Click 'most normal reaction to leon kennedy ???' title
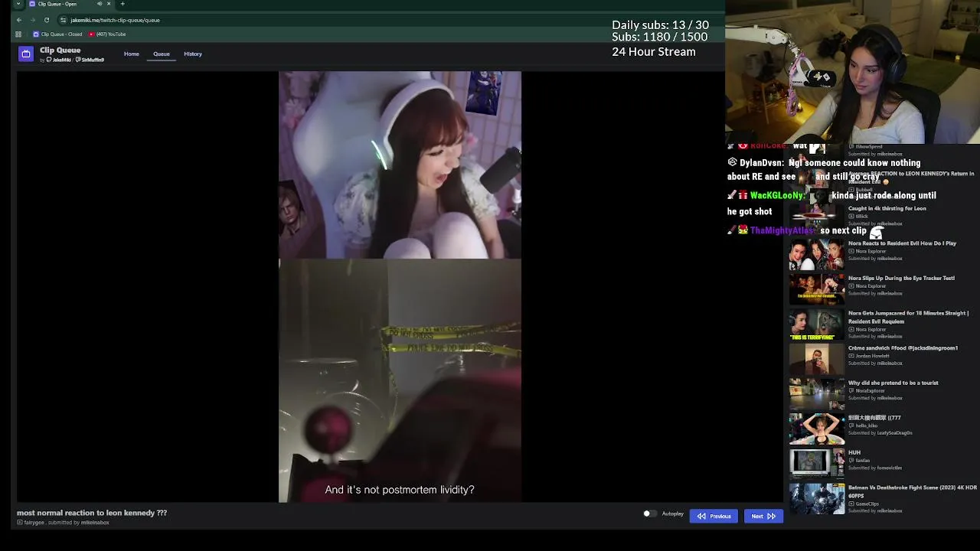The height and width of the screenshot is (551, 980). 92,513
